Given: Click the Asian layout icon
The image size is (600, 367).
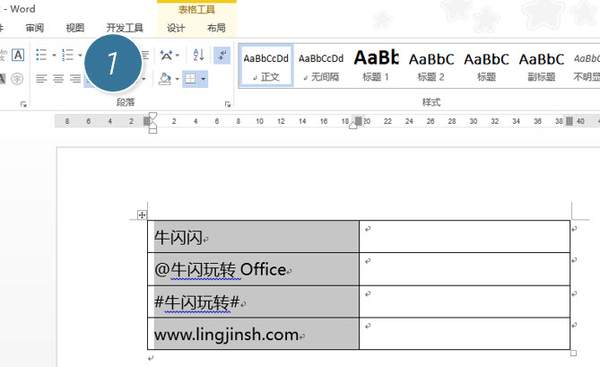Looking at the screenshot, I should (x=166, y=55).
